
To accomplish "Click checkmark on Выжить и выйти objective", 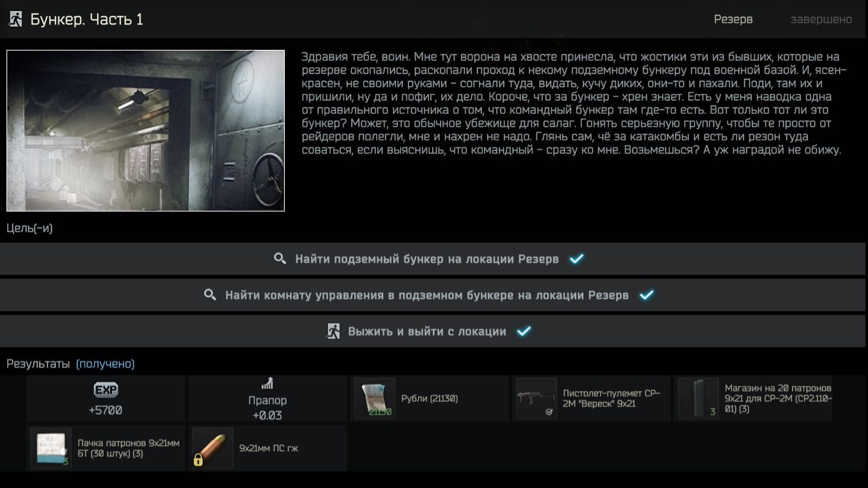I will (x=524, y=331).
